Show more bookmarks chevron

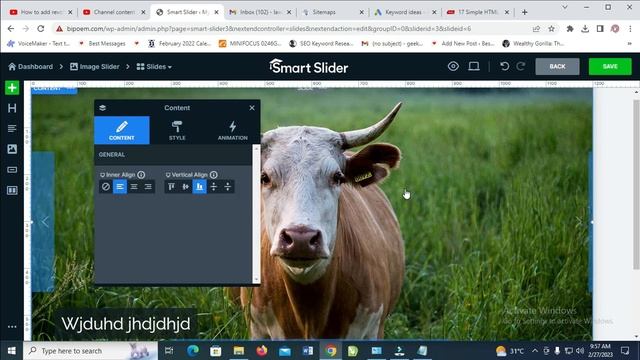[x=630, y=43]
